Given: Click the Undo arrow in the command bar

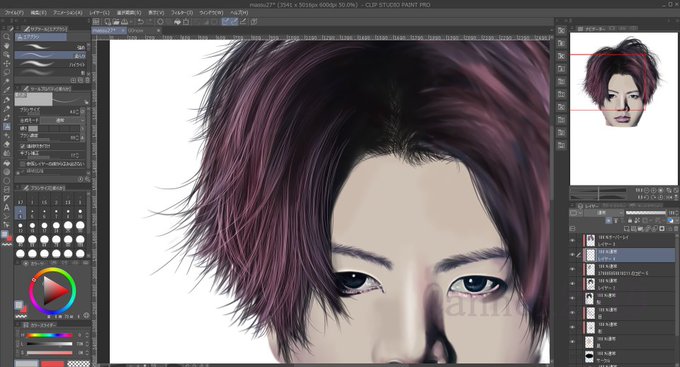Looking at the screenshot, I should (x=141, y=21).
